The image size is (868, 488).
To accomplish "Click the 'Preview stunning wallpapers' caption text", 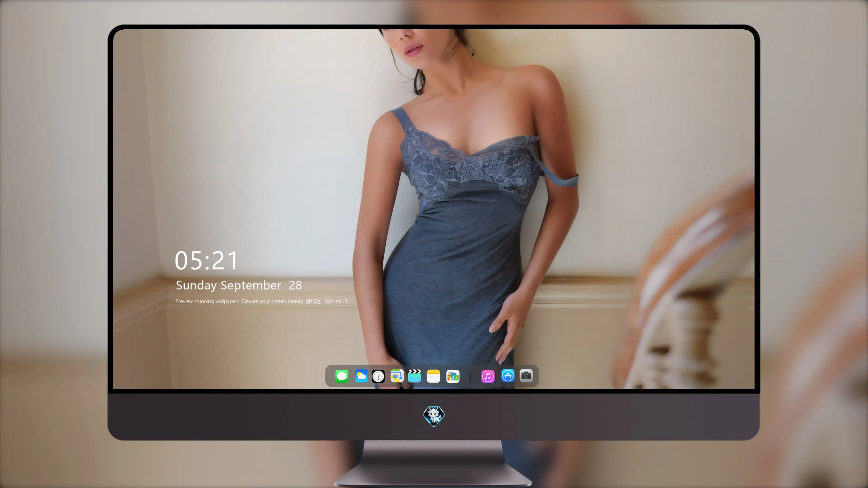I will pyautogui.click(x=262, y=301).
